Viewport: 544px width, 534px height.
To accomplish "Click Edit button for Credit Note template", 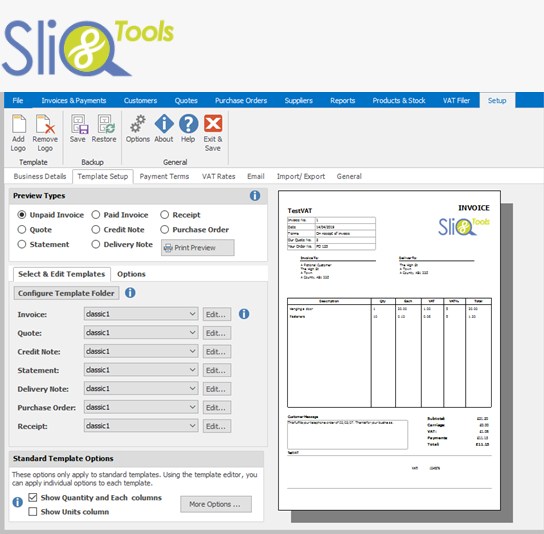I will 217,352.
